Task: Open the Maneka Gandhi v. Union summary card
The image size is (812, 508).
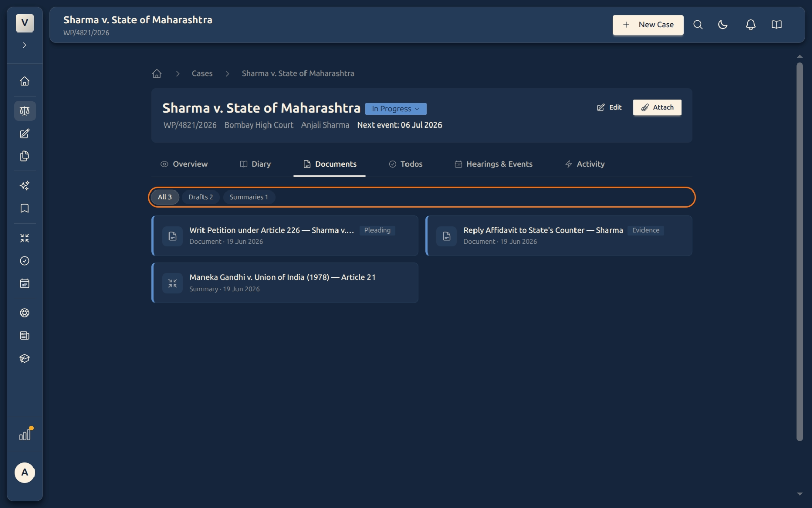Action: pos(285,283)
